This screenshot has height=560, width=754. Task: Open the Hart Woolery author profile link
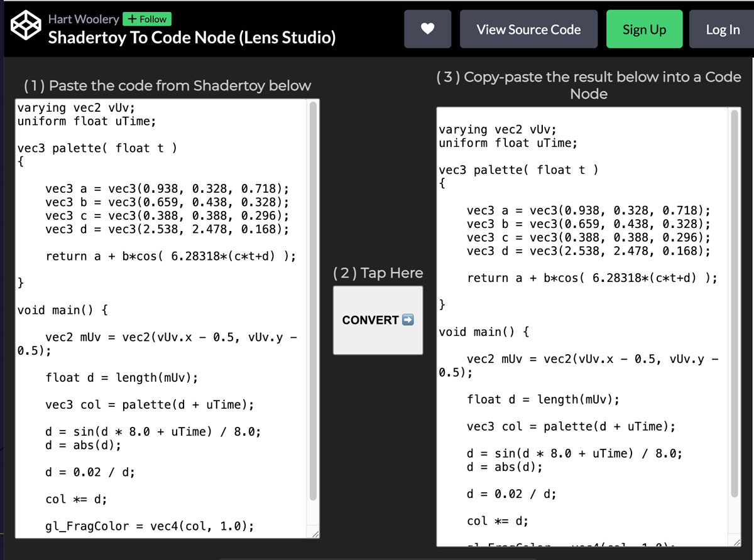tap(84, 19)
